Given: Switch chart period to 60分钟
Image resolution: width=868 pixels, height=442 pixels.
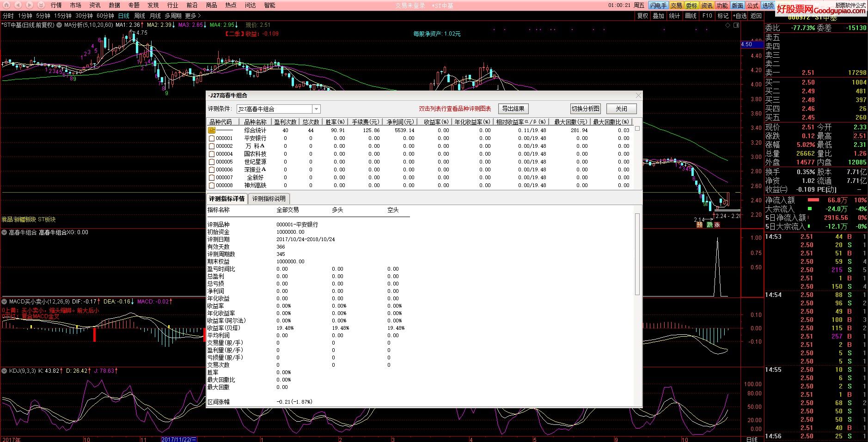Looking at the screenshot, I should (105, 16).
